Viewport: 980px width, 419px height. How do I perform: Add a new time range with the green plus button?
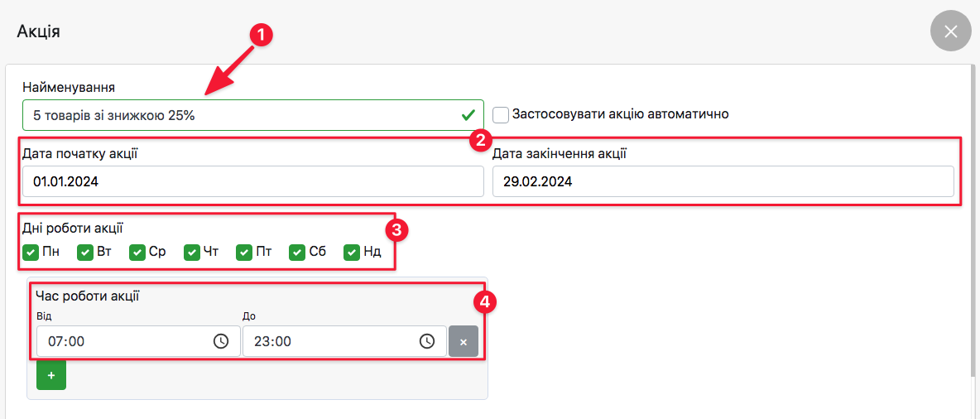(x=51, y=375)
